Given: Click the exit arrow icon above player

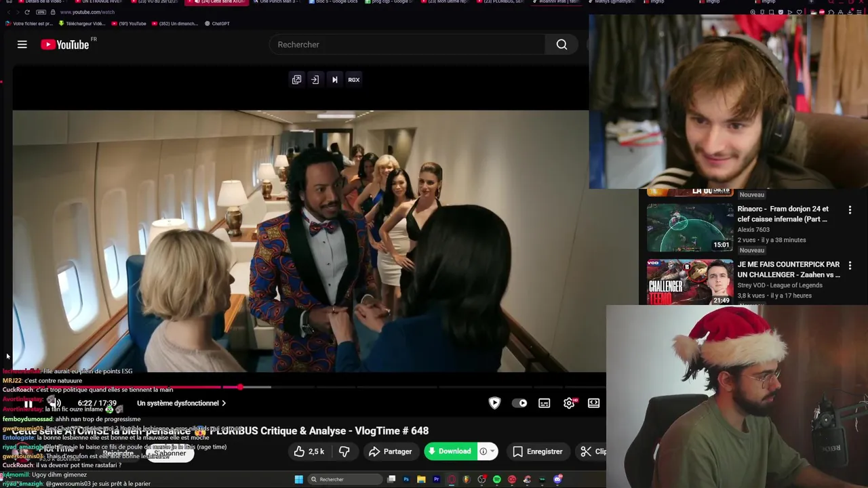Looking at the screenshot, I should coord(315,80).
